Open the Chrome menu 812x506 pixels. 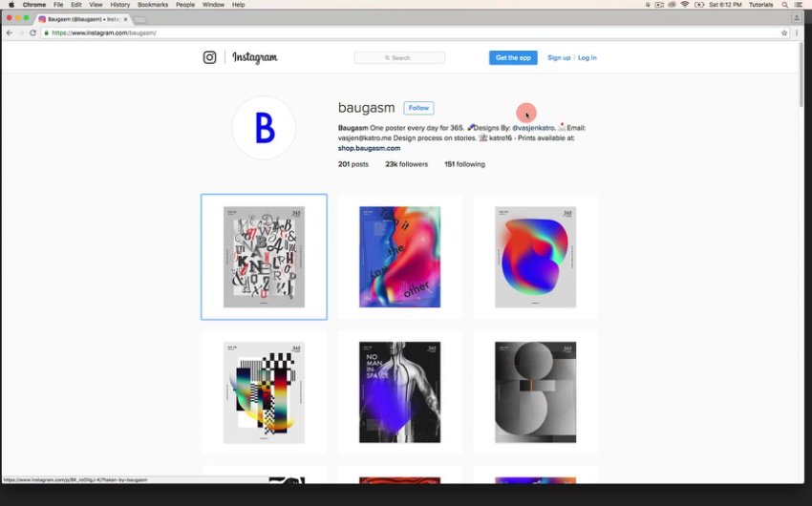click(x=34, y=5)
